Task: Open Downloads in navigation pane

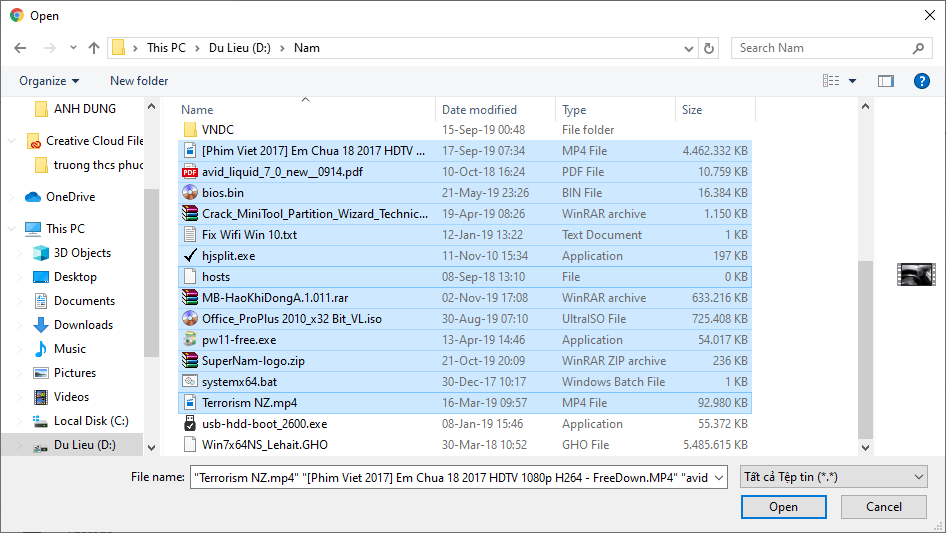Action: point(83,325)
